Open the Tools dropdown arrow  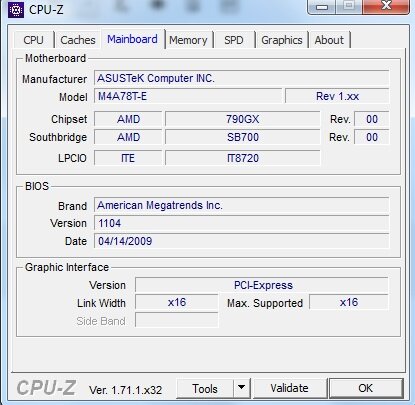click(242, 388)
